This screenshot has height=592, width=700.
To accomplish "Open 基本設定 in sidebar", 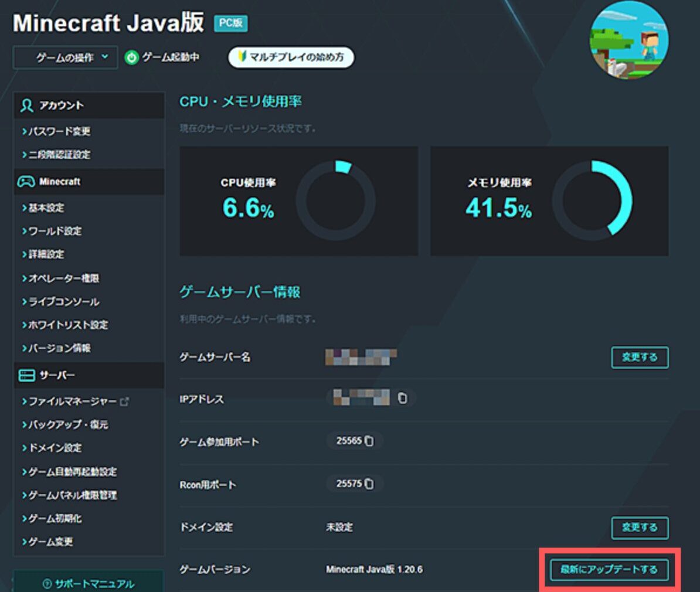I will tap(46, 207).
